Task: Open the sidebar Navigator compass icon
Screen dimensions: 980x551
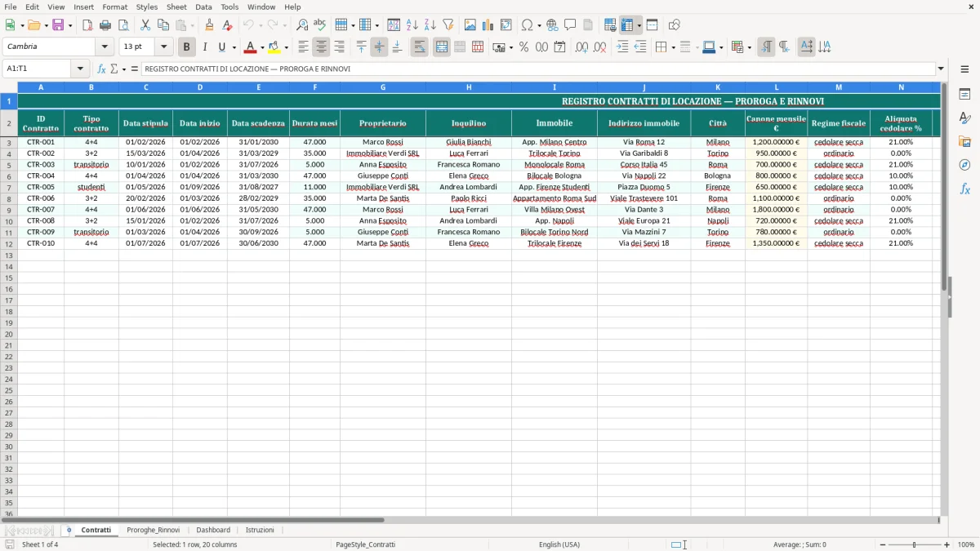Action: [x=964, y=165]
